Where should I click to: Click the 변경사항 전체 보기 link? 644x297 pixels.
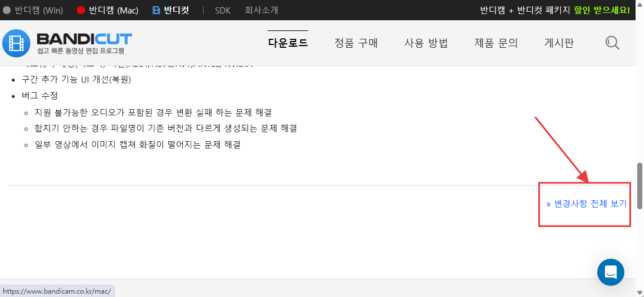(x=586, y=204)
